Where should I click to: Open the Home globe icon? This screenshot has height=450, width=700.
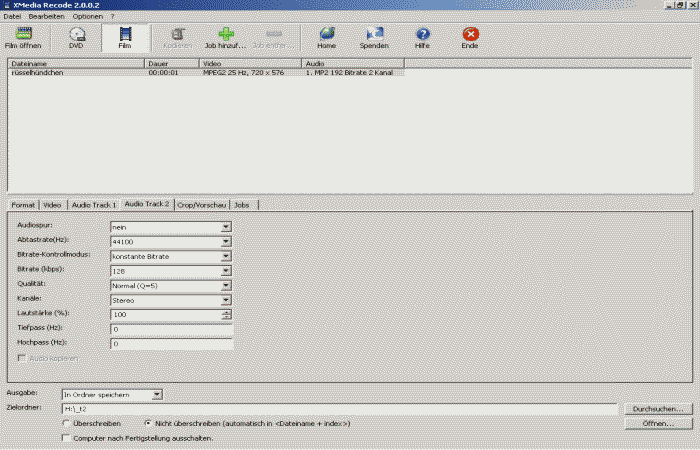[x=326, y=35]
